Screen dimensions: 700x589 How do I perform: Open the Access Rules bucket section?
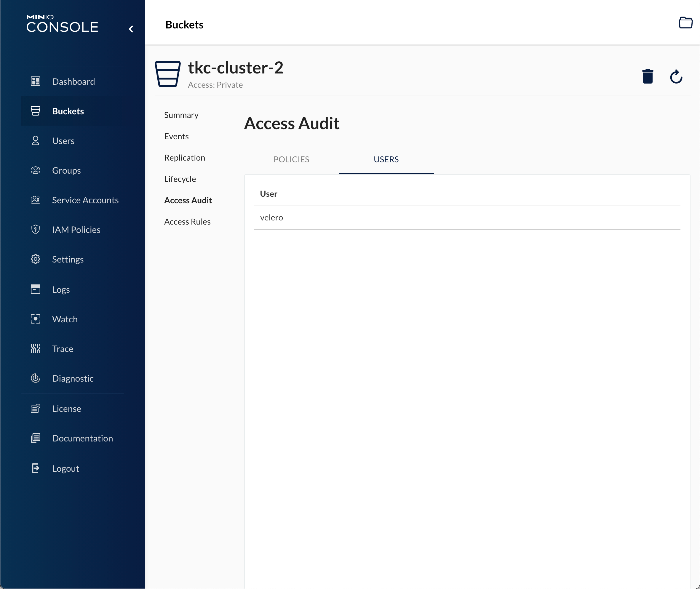coord(187,222)
